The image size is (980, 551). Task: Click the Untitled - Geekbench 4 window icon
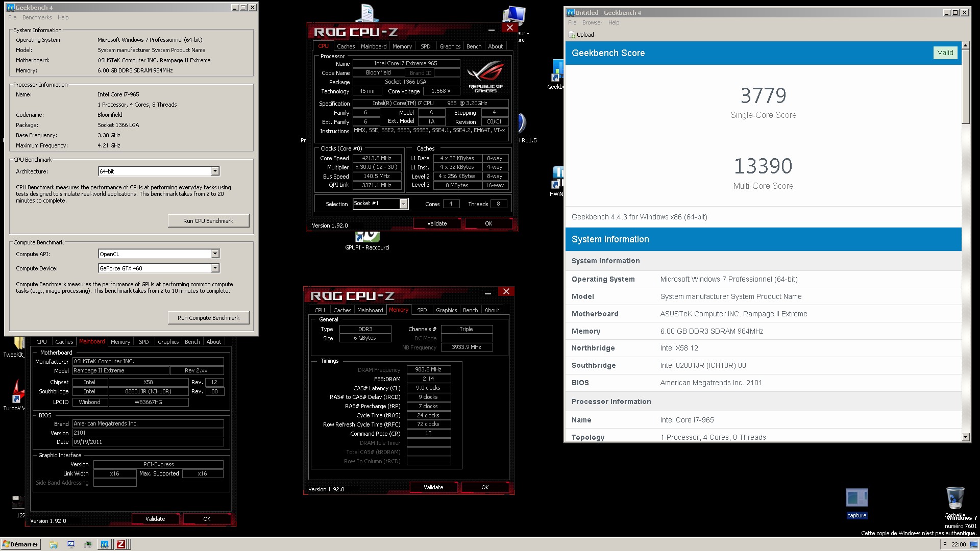coord(571,13)
